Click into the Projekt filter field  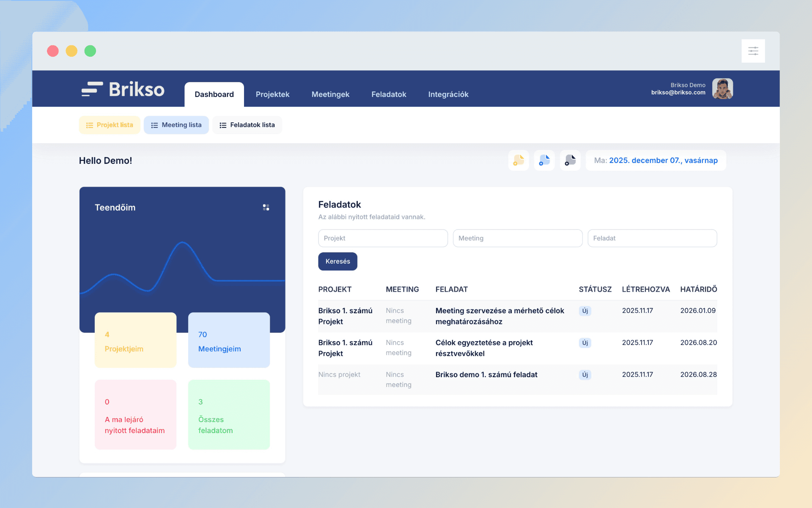[x=383, y=238]
